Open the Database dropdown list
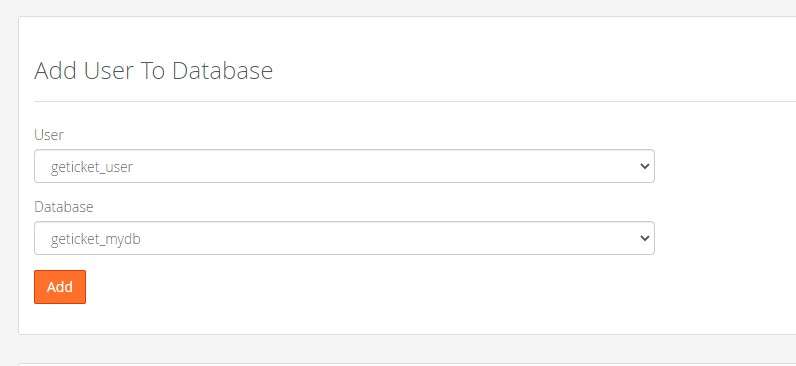 pyautogui.click(x=344, y=238)
